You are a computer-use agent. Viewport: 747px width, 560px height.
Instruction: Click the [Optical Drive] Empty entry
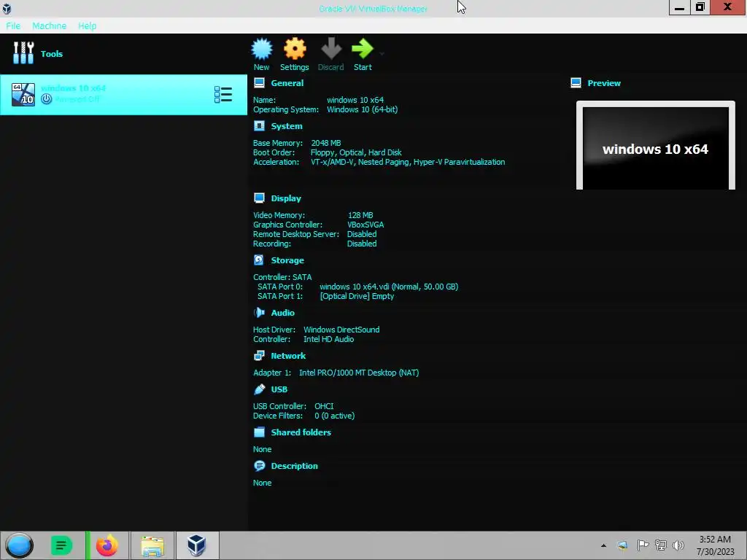[x=357, y=296]
